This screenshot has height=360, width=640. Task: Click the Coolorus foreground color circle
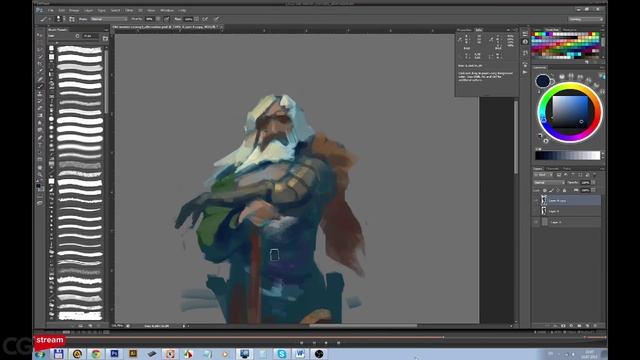pos(542,81)
